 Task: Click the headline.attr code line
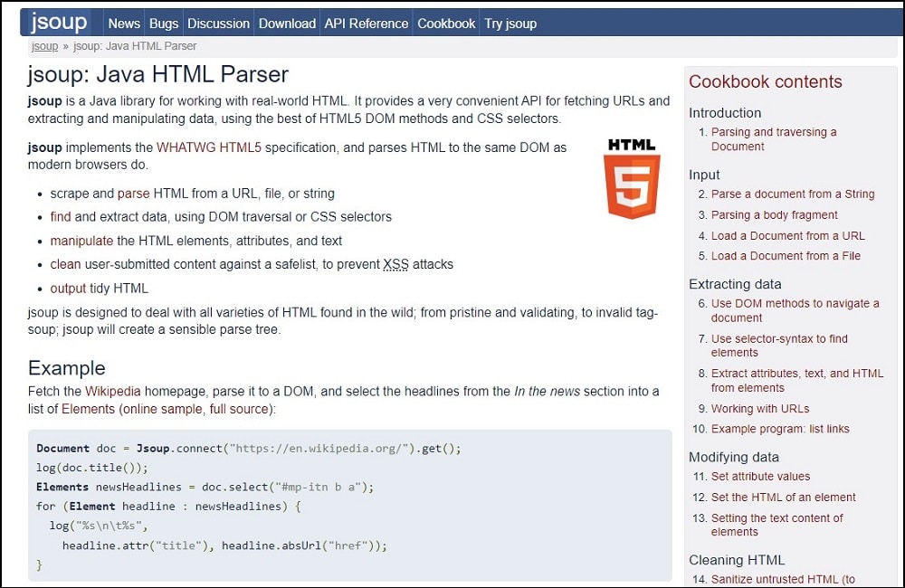[224, 545]
